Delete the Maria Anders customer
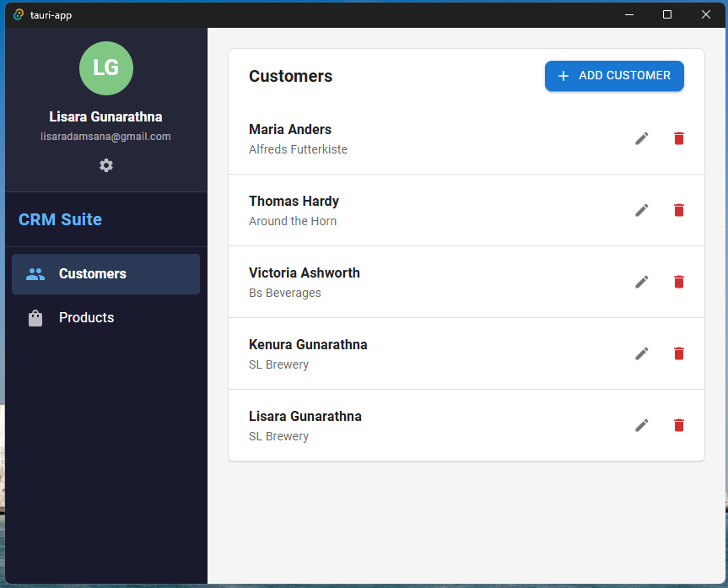Viewport: 728px width, 588px height. [679, 138]
